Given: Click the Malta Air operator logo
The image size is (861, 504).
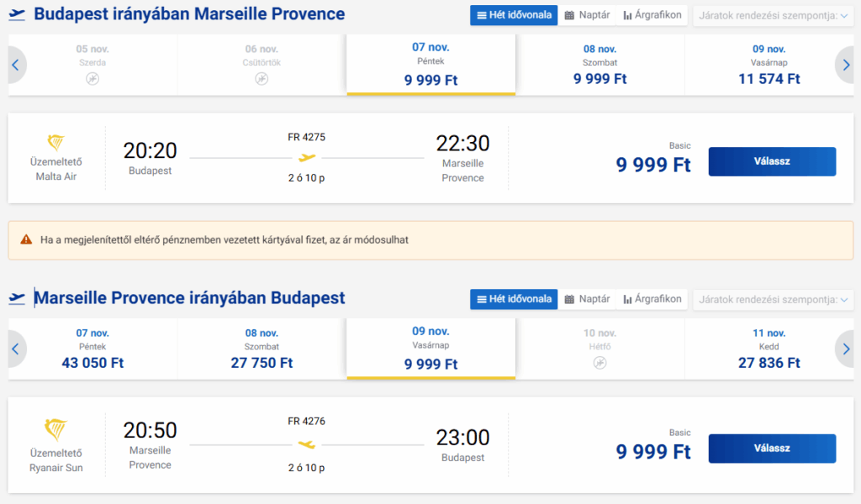Looking at the screenshot, I should tap(56, 143).
